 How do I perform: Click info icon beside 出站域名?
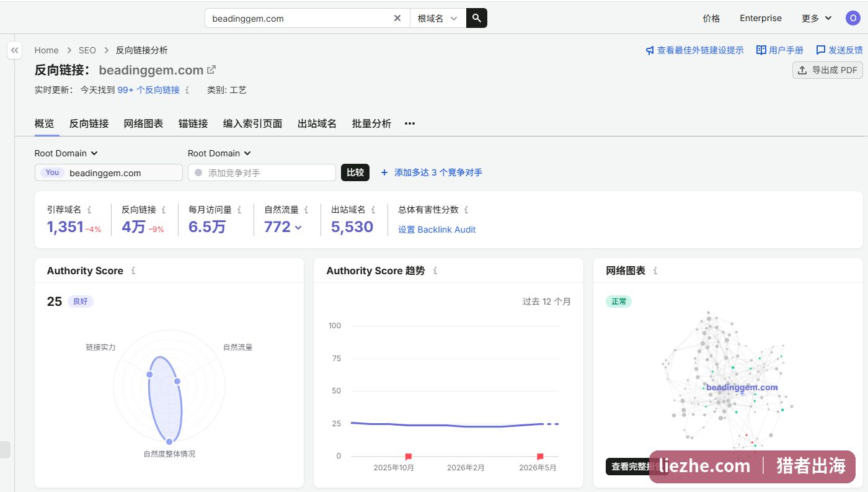tap(373, 210)
